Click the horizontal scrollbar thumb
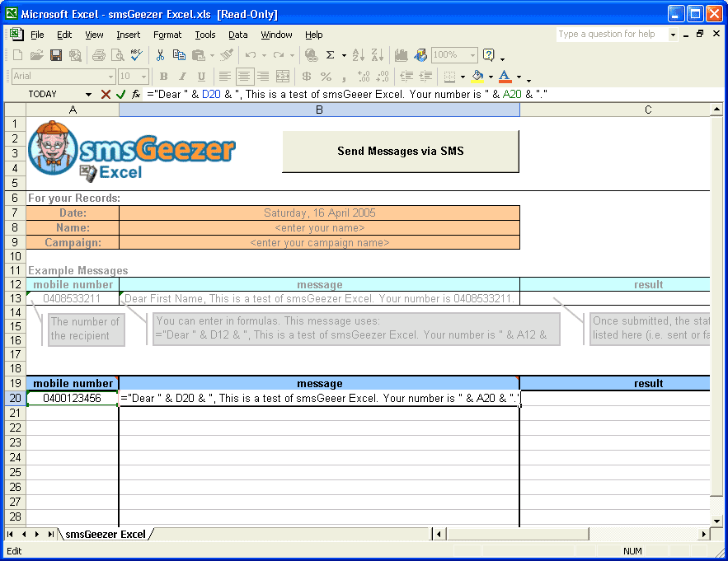The image size is (728, 561). pos(517,534)
